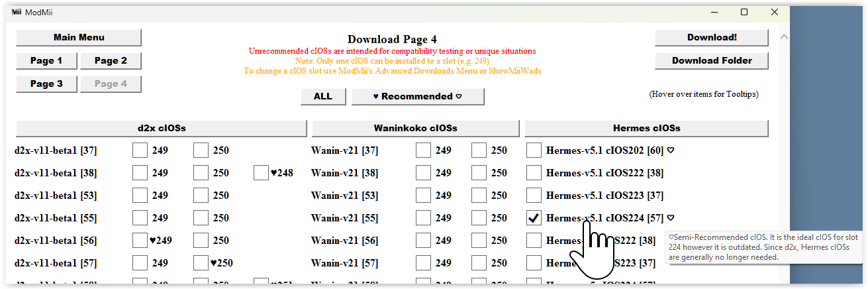Check slot 249 for Wanin-v21 [53]

[x=423, y=196]
